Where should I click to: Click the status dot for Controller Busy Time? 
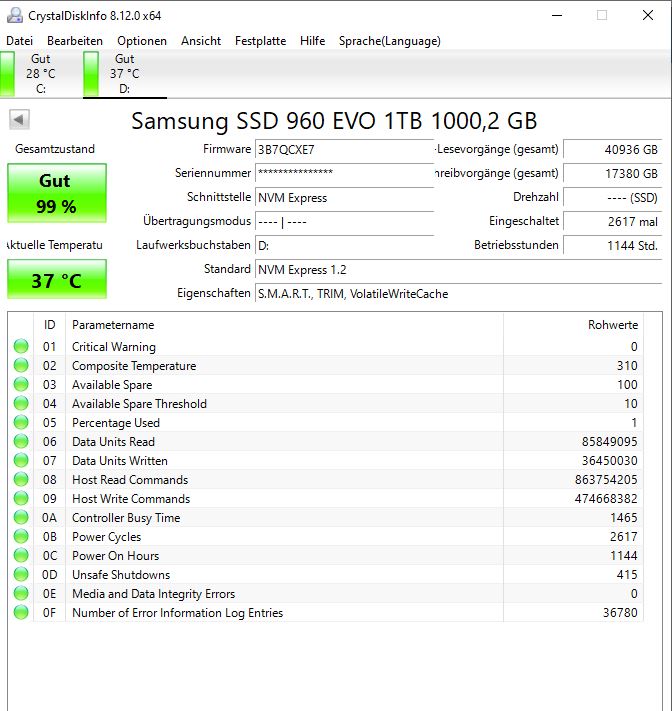tap(21, 517)
